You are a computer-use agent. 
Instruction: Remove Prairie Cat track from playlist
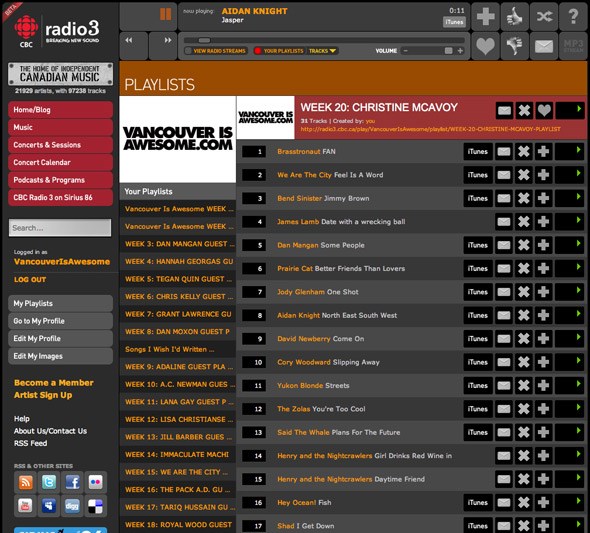click(x=524, y=269)
